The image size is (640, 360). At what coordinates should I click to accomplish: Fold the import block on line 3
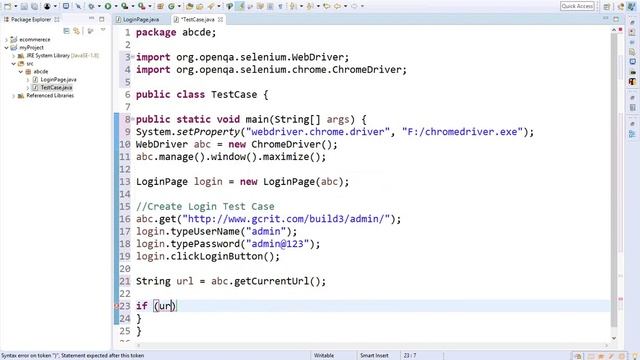pyautogui.click(x=133, y=57)
